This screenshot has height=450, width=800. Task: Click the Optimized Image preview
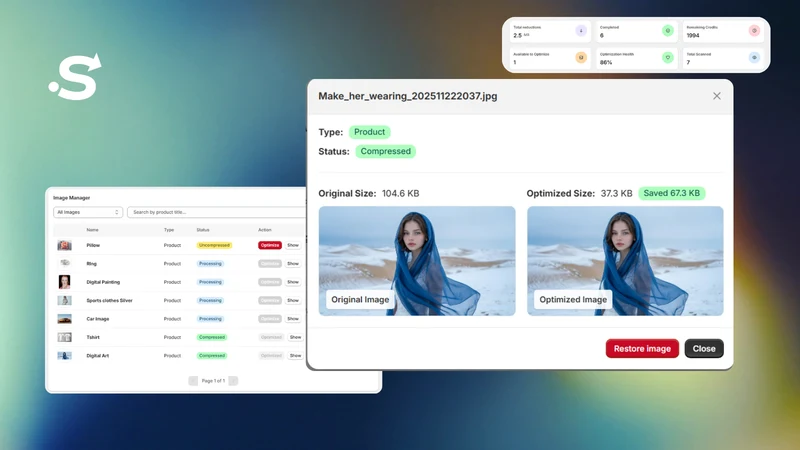point(625,261)
